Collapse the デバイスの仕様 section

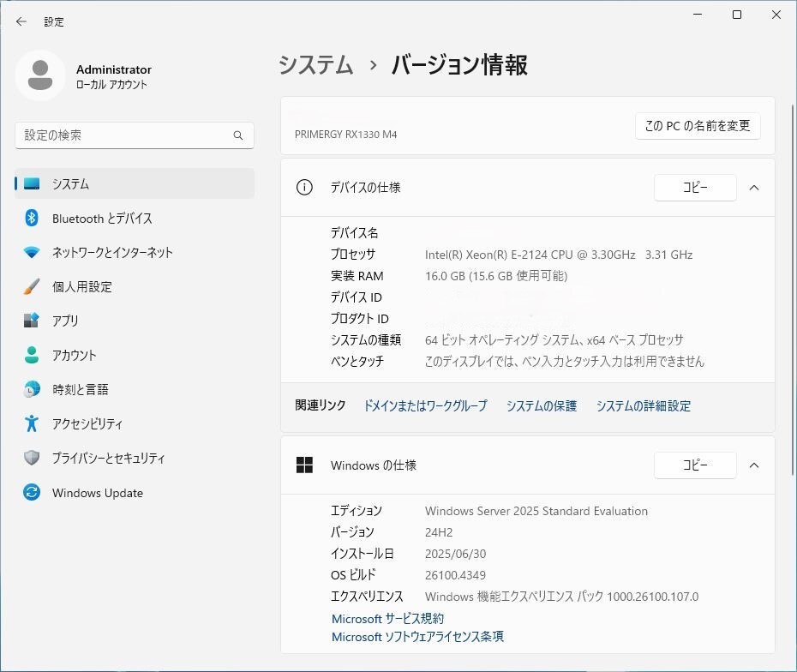coord(754,188)
